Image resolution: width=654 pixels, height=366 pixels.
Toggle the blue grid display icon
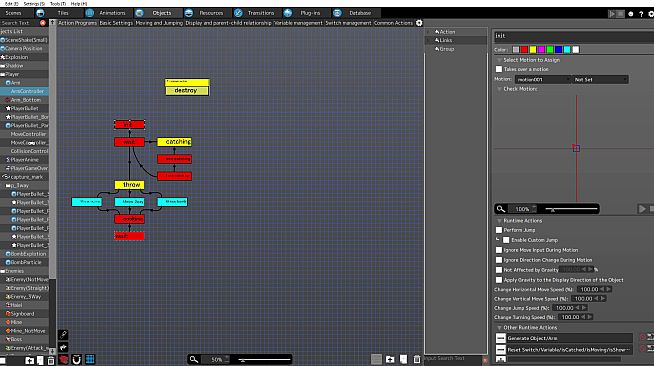90,359
